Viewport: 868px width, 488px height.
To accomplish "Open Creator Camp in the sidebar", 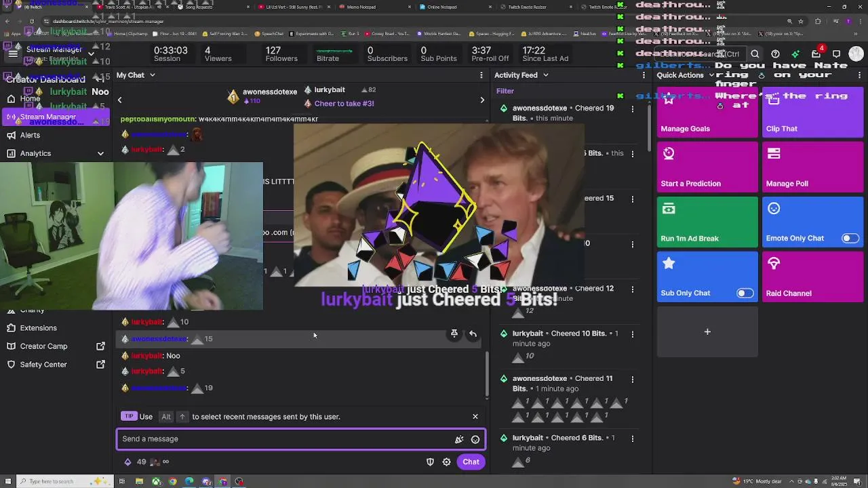I will 43,346.
